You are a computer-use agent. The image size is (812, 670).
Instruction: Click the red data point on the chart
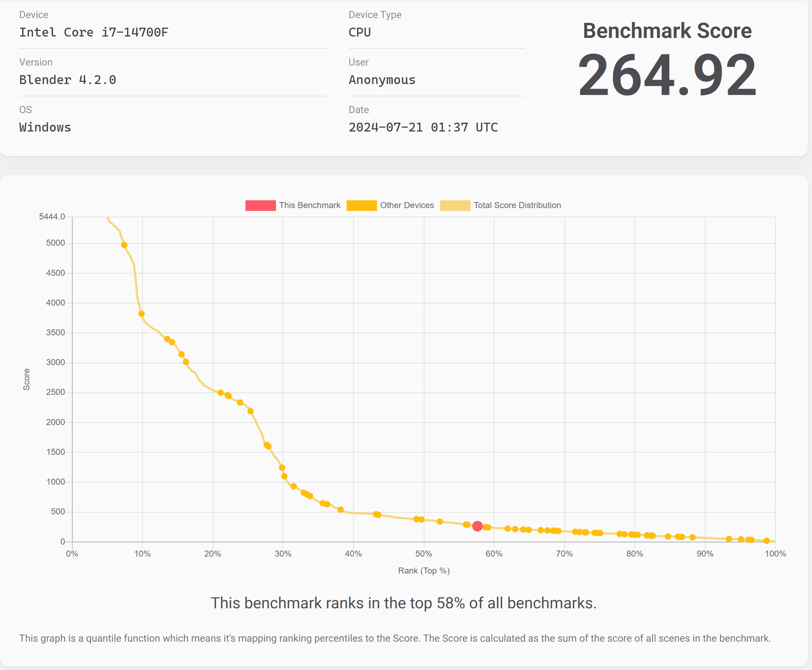point(477,526)
